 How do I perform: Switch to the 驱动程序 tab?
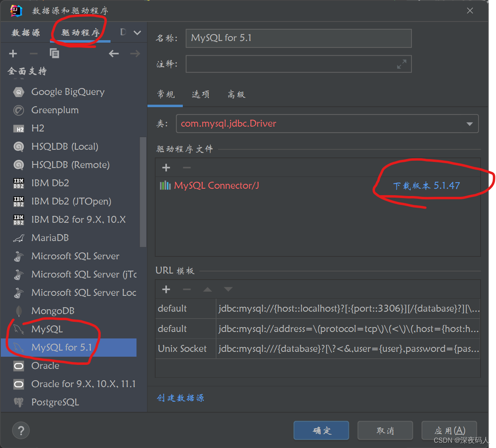click(80, 32)
